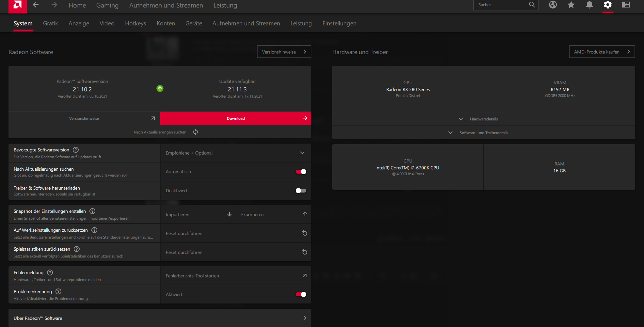Click the green update available arrow icon

tap(160, 88)
